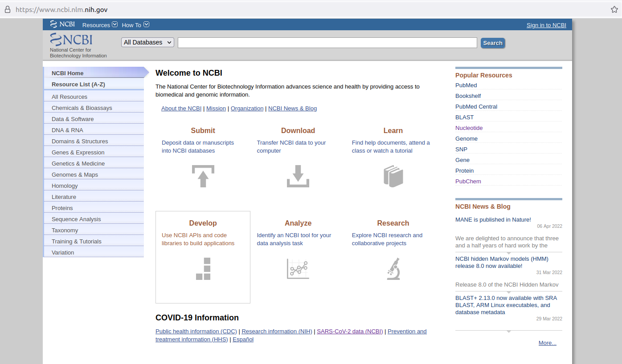Click the padlock icon in address bar
The height and width of the screenshot is (364, 622).
[7, 9]
